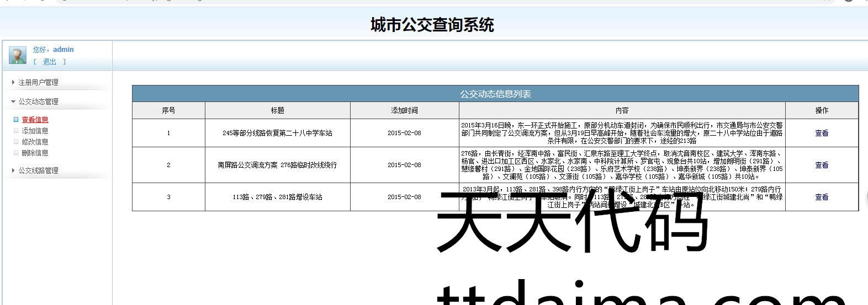Open 查看 for the 113路、279路、281路 row

tap(821, 197)
